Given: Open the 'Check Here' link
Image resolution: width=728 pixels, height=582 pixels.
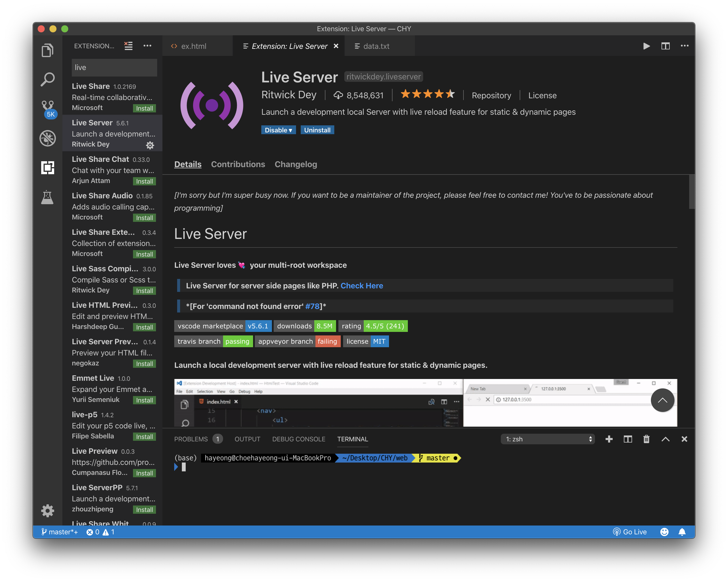Looking at the screenshot, I should click(362, 286).
